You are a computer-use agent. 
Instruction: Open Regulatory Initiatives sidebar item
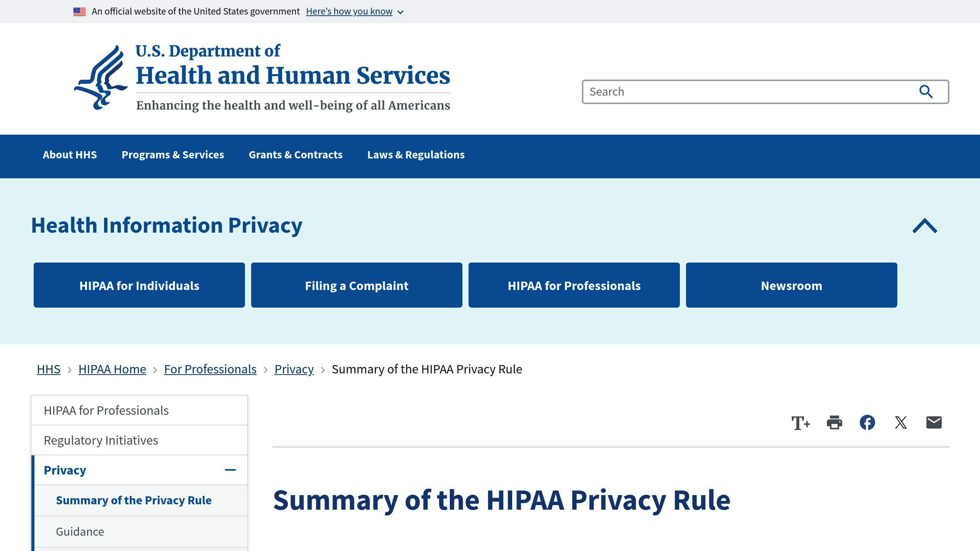[x=139, y=440]
